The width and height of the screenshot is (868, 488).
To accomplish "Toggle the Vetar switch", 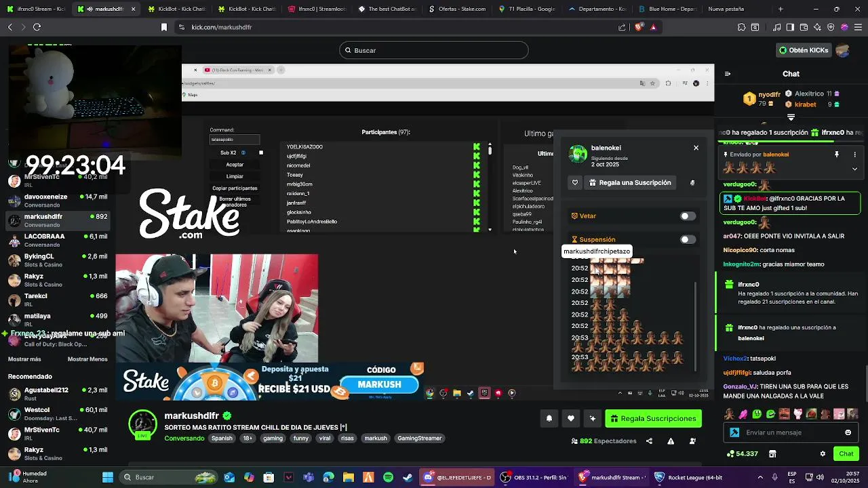I will click(688, 216).
